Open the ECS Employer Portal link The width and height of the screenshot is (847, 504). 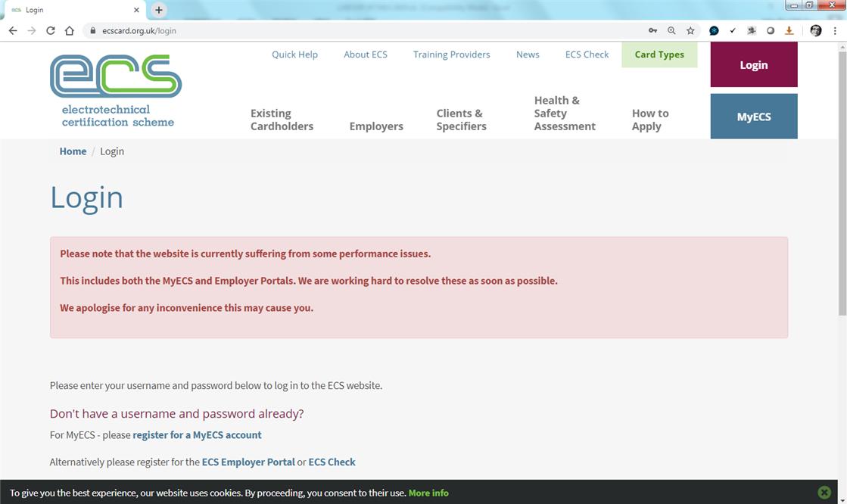click(248, 462)
